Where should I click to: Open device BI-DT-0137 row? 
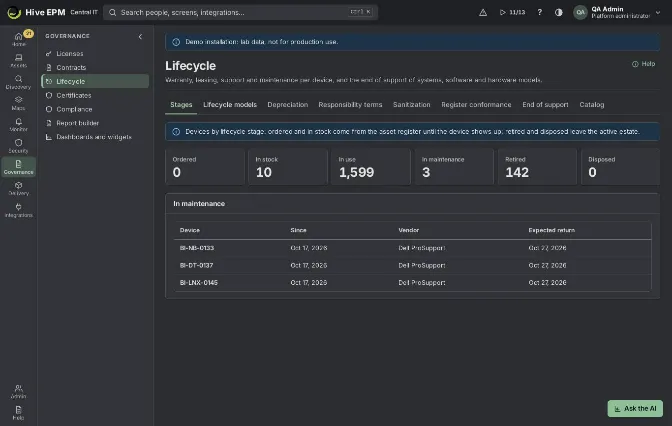(412, 265)
